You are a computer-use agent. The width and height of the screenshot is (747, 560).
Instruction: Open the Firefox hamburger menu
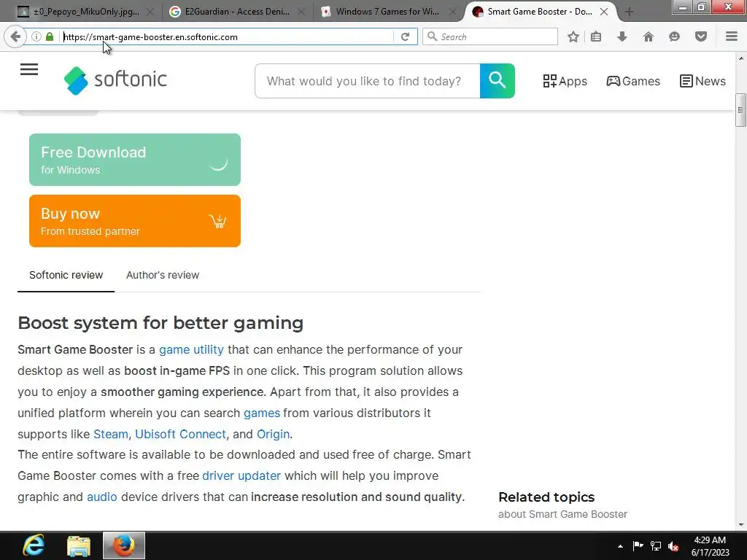(732, 36)
